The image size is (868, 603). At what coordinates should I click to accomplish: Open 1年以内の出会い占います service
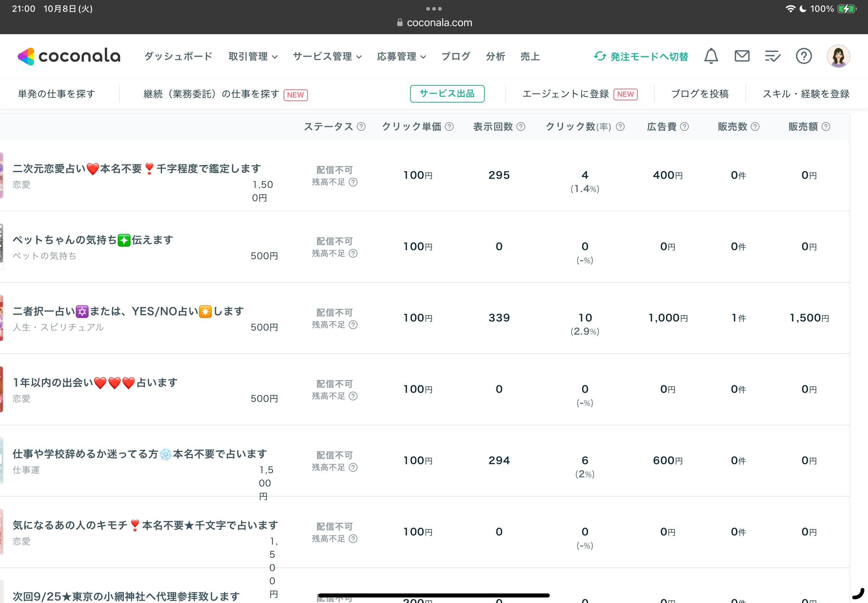[x=95, y=383]
